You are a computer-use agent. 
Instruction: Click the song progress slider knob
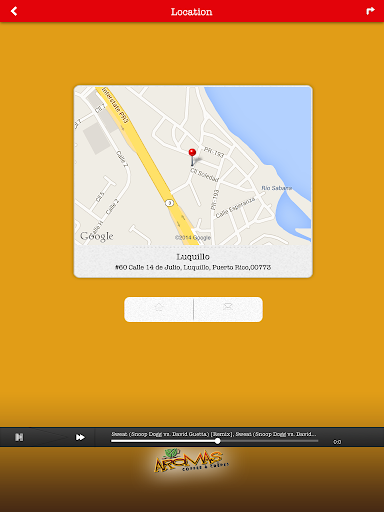217,441
